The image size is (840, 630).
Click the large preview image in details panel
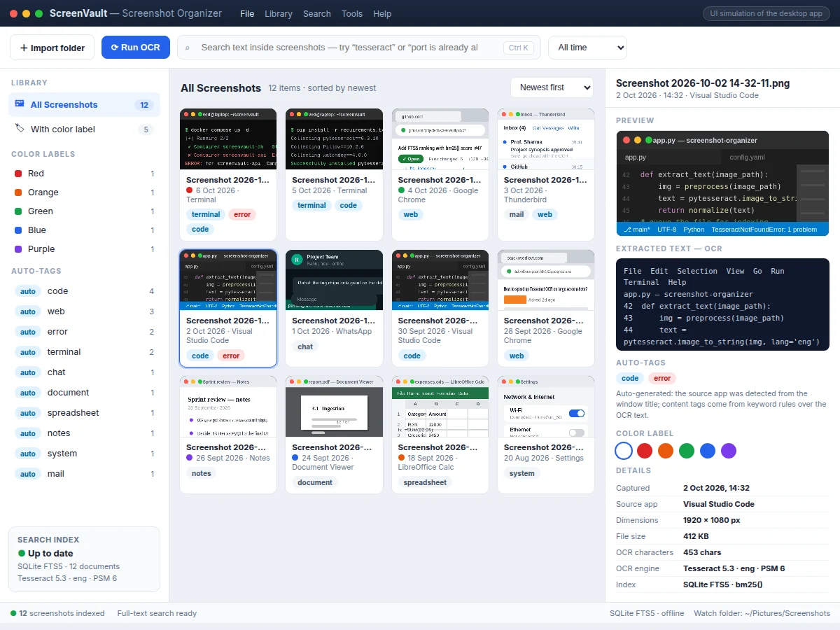click(x=722, y=183)
